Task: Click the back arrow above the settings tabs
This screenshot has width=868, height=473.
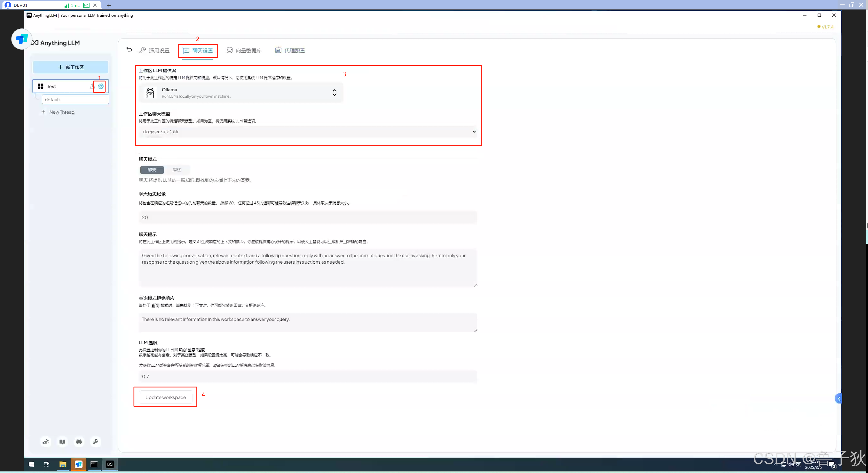Action: (x=129, y=49)
